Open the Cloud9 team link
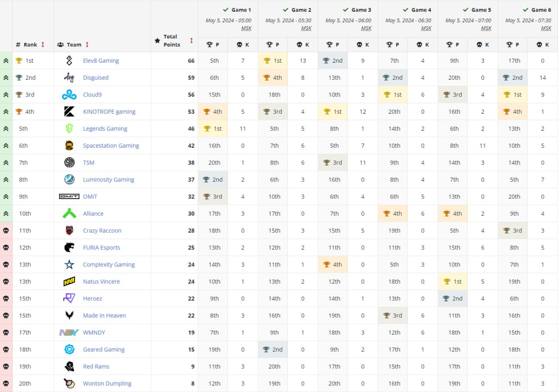The width and height of the screenshot is (558, 392). click(x=92, y=95)
